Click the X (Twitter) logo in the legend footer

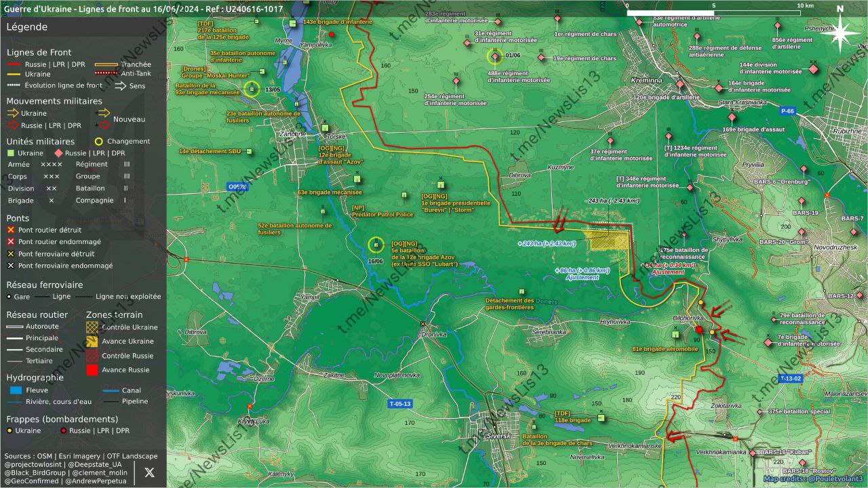tap(150, 472)
